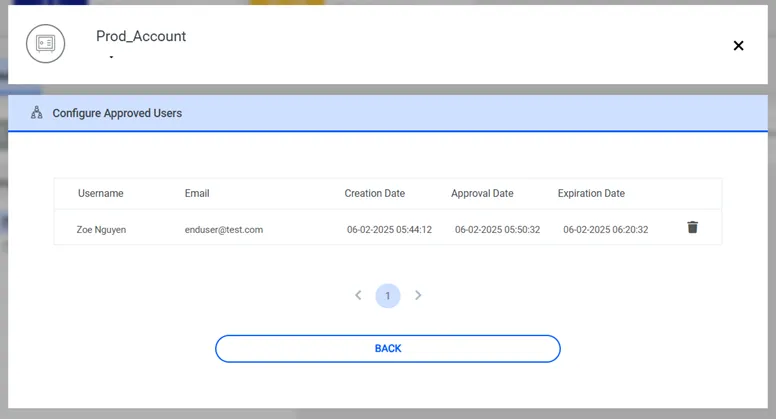Viewport: 776px width, 419px height.
Task: Go to next page of users
Action: click(418, 295)
